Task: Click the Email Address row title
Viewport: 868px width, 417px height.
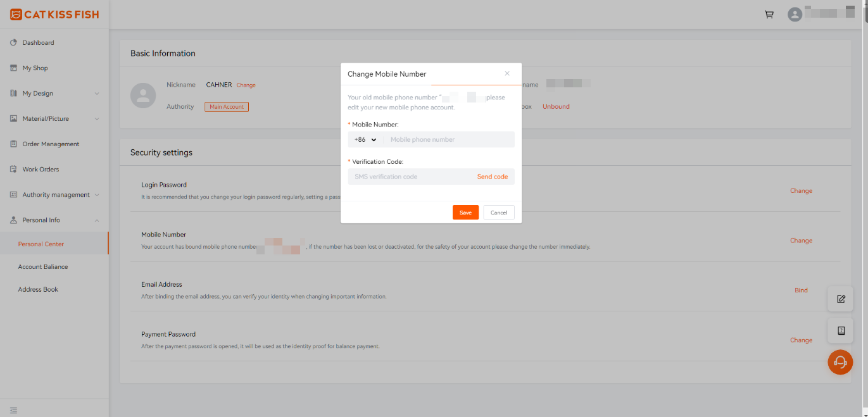Action: click(161, 284)
